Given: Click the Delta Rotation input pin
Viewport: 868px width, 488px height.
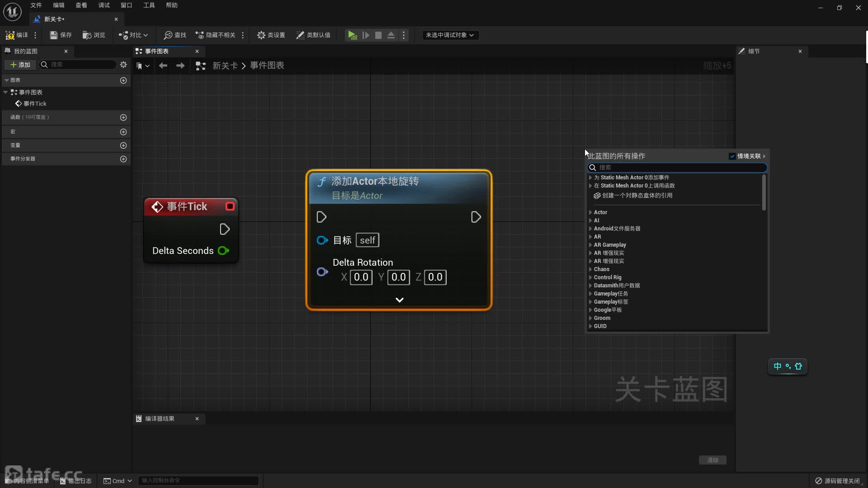Looking at the screenshot, I should click(322, 272).
